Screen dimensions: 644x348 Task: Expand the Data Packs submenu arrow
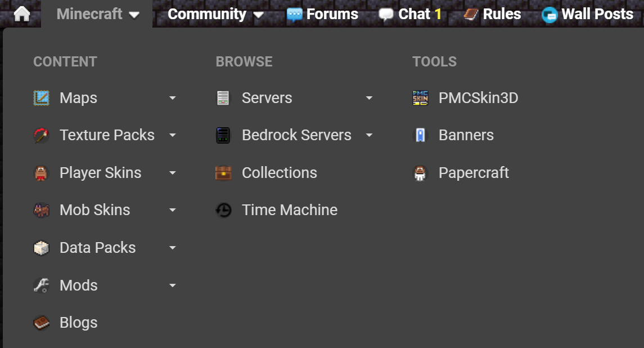[x=173, y=248]
